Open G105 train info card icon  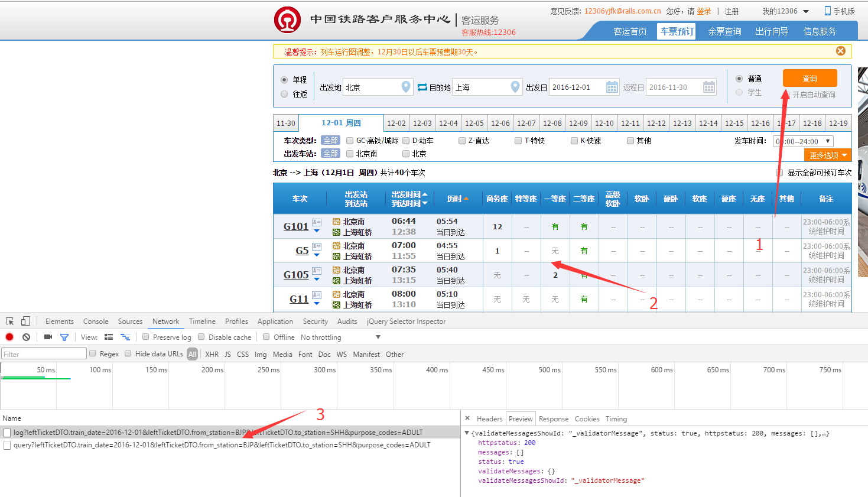point(317,271)
